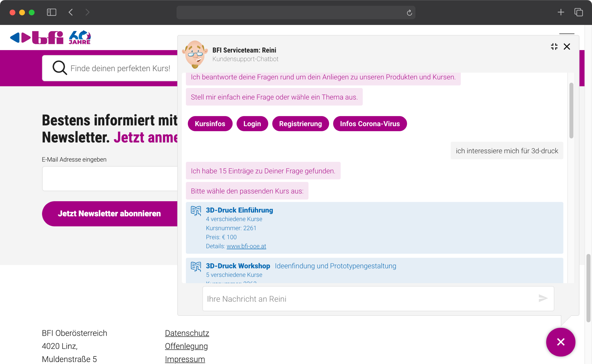Screen dimensions: 592x364
Task: Click the user message 'ich interessiere mich für 3d-druck'
Action: point(507,151)
